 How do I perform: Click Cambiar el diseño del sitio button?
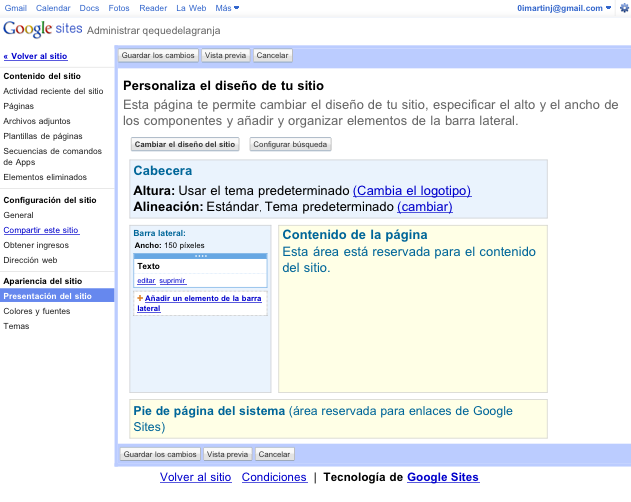click(185, 145)
